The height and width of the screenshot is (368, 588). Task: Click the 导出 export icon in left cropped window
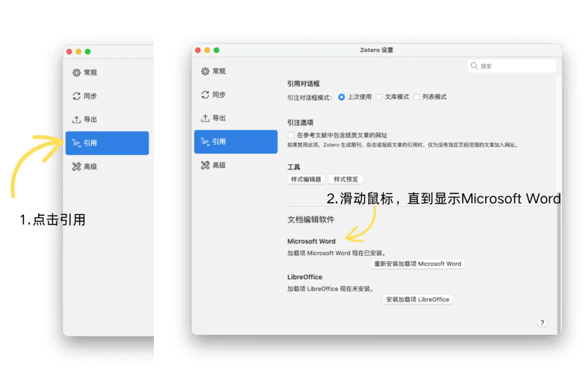[77, 119]
